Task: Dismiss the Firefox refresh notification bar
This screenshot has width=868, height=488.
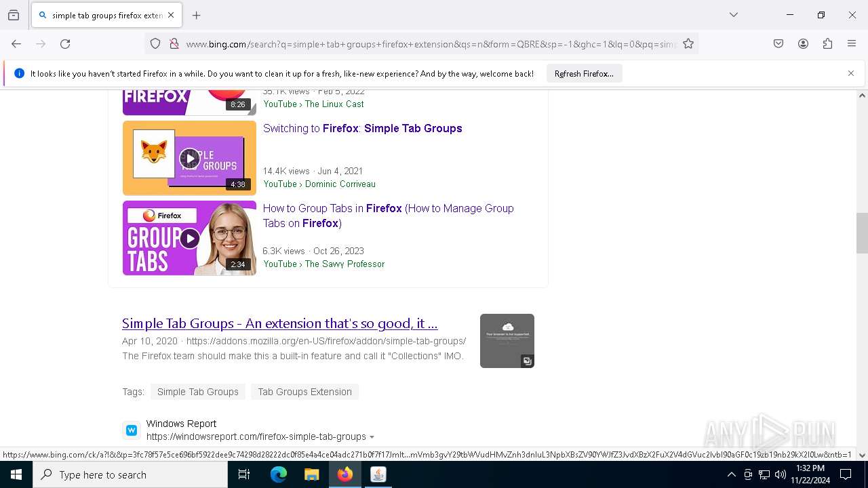Action: pos(851,73)
